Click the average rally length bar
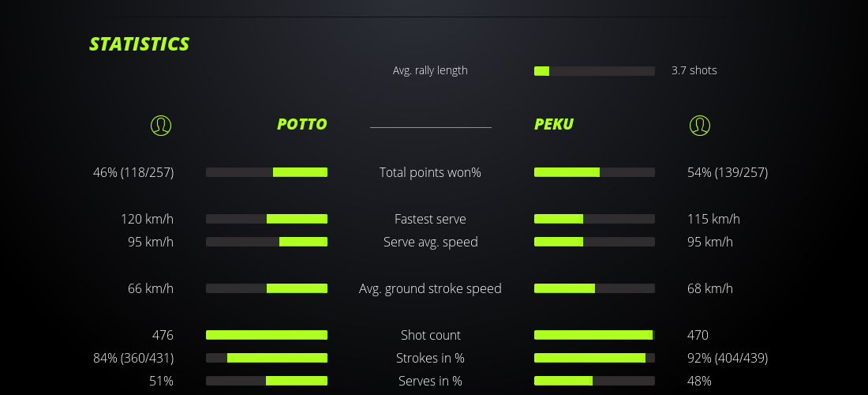This screenshot has width=868, height=395. pos(594,71)
